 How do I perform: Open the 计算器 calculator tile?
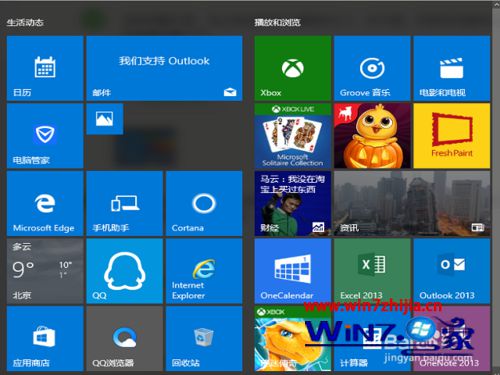(x=372, y=339)
